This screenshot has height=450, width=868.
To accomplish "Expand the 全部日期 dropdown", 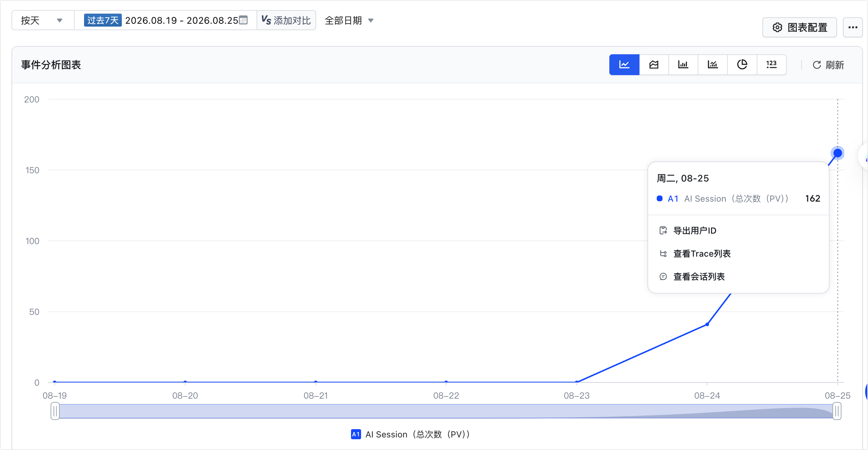I will [x=349, y=20].
